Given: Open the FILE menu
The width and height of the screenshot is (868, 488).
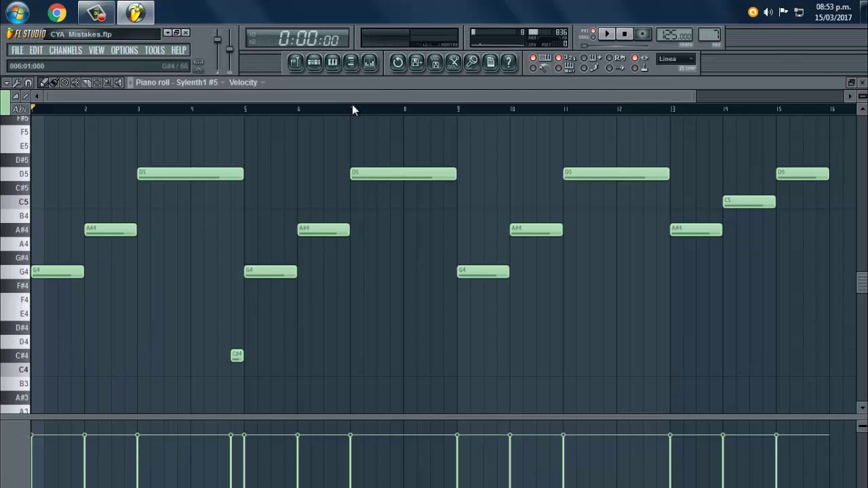Looking at the screenshot, I should [17, 50].
